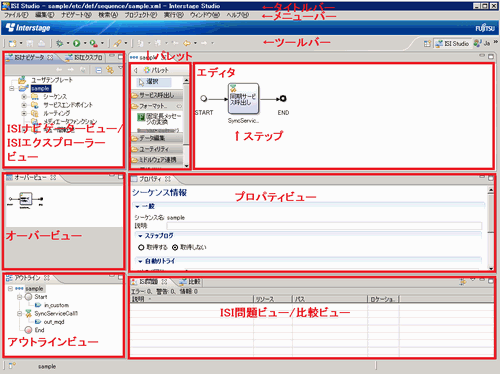Click the ISI Studio perspective button
500x374 pixels.
[x=452, y=44]
